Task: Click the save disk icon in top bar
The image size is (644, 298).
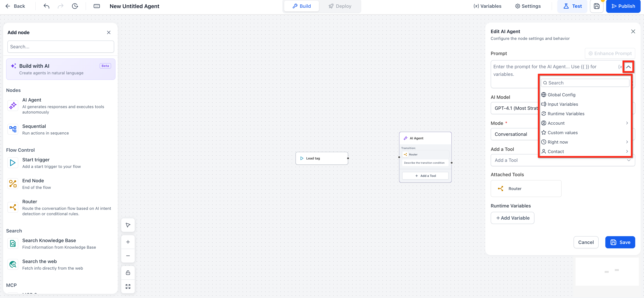Action: point(597,6)
